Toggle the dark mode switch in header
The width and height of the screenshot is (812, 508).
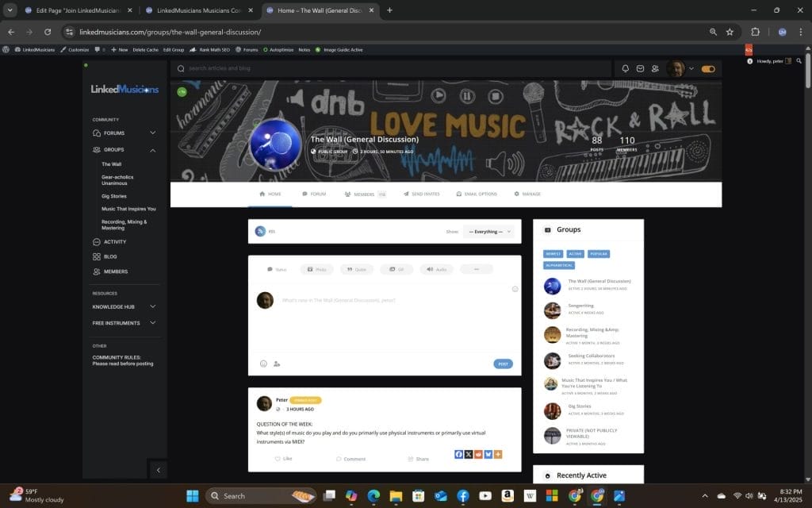(x=708, y=69)
